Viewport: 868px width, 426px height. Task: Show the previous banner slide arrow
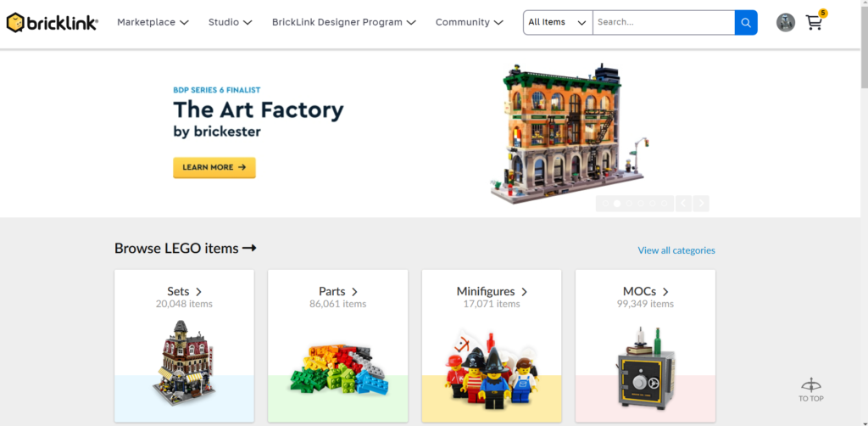683,204
